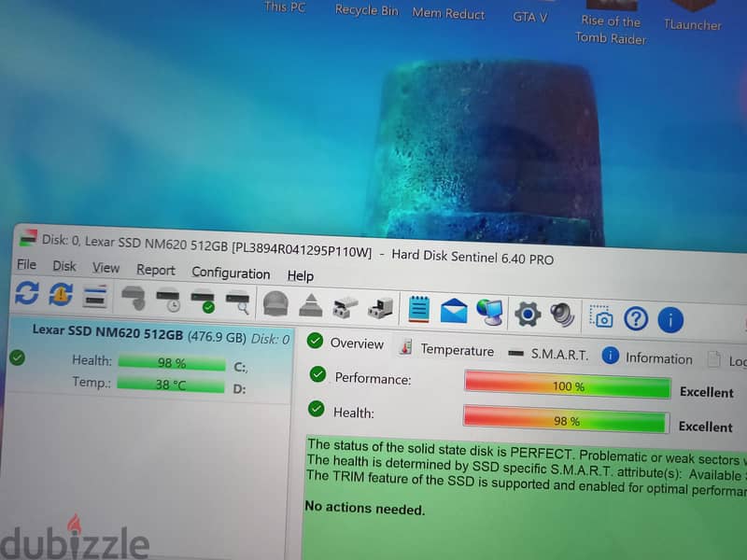Click the 'Disk: 0' label in disk panel

click(x=270, y=339)
